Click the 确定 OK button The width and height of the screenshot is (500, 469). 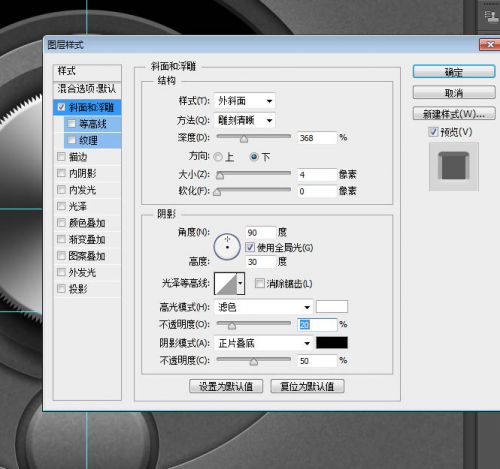(x=454, y=72)
